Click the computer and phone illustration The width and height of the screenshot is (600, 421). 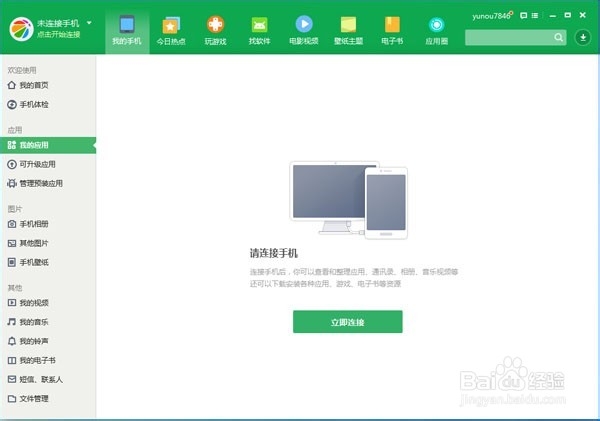point(348,200)
